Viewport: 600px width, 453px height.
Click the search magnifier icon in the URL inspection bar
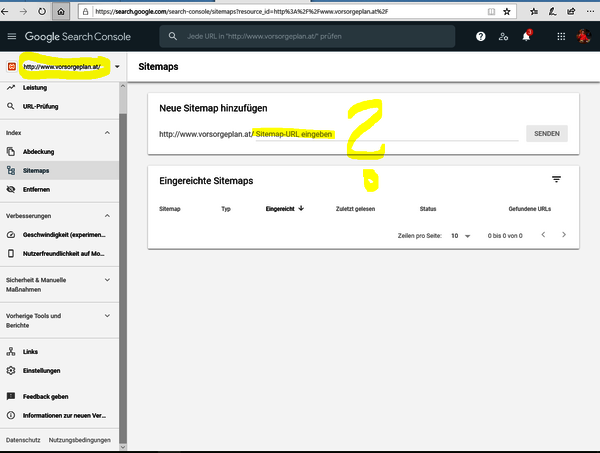(x=173, y=36)
